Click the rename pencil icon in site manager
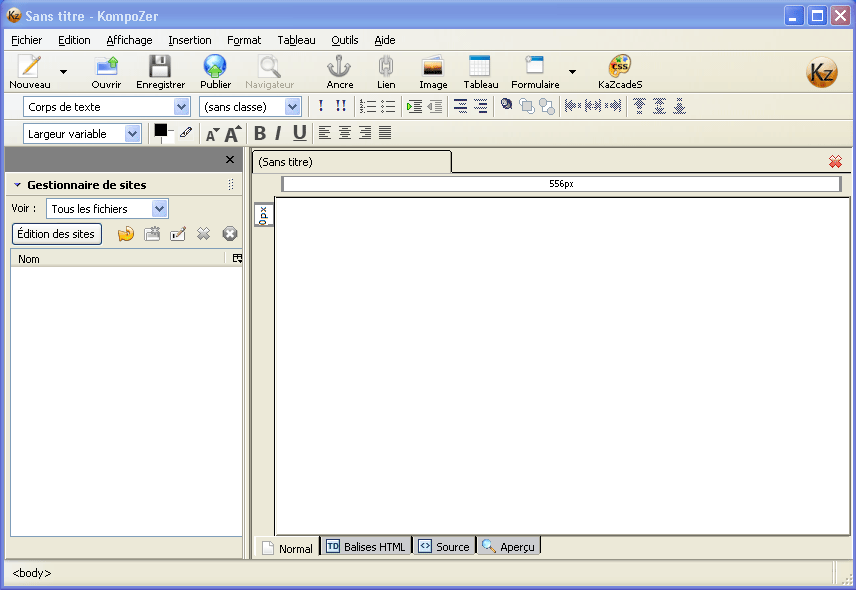856x590 pixels. click(x=178, y=234)
